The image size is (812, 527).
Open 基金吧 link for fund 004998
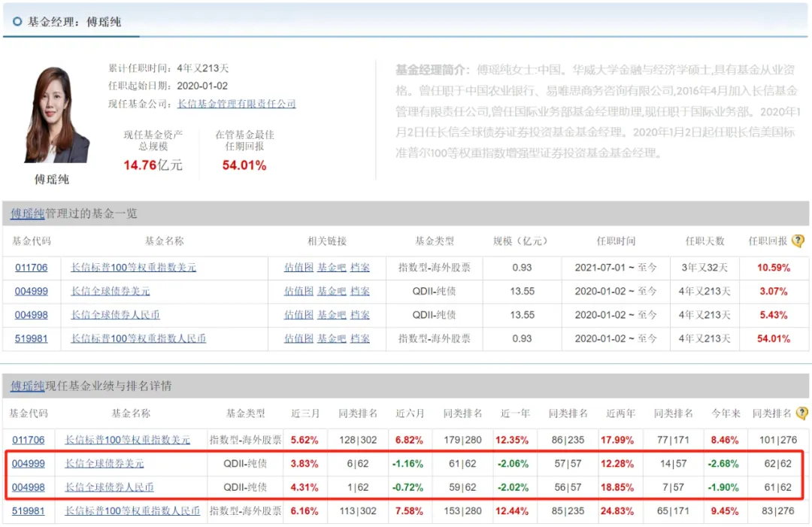pos(332,315)
